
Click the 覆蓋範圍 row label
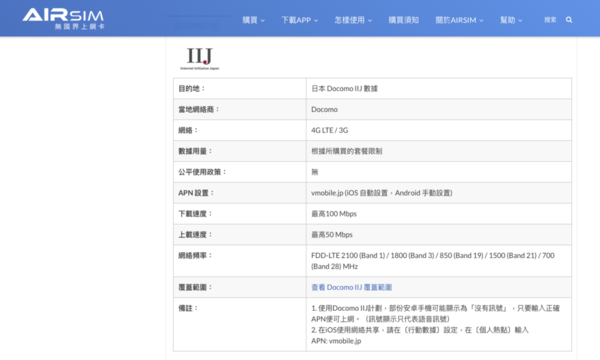pyautogui.click(x=195, y=287)
